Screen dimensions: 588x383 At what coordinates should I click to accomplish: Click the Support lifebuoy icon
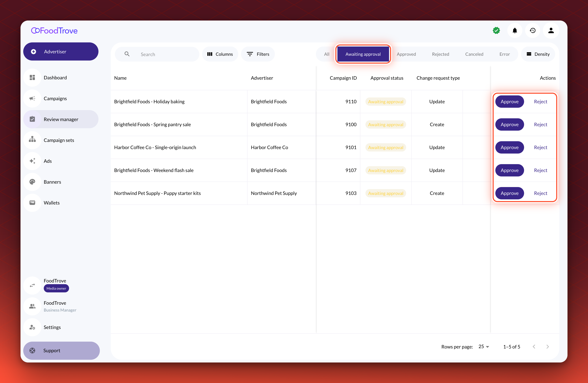tap(32, 350)
